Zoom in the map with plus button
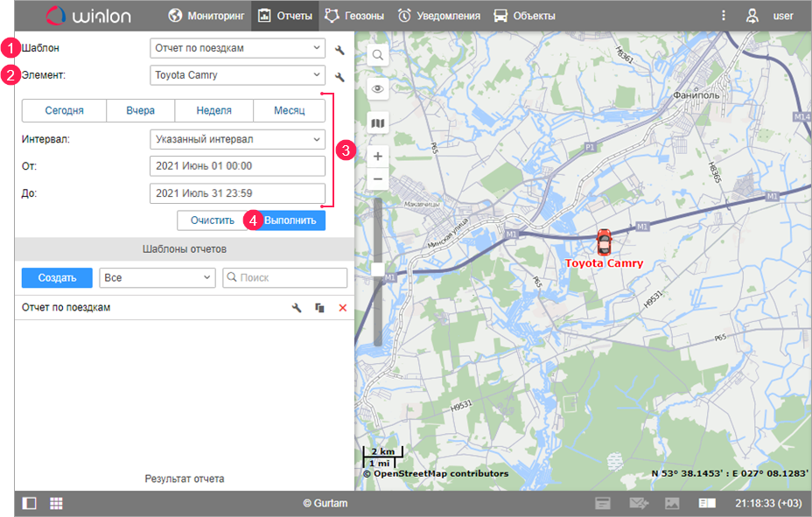 [377, 157]
